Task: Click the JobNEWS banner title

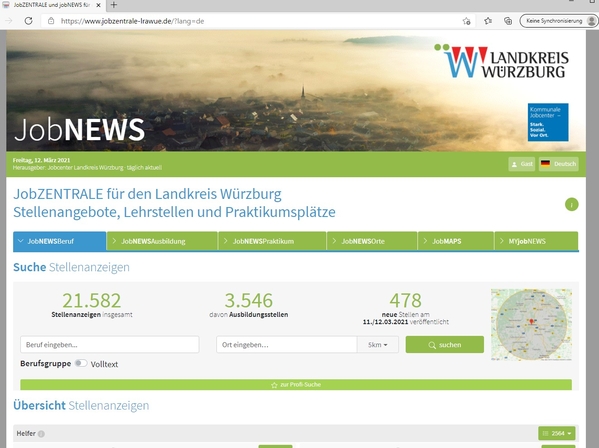Action: click(x=79, y=130)
